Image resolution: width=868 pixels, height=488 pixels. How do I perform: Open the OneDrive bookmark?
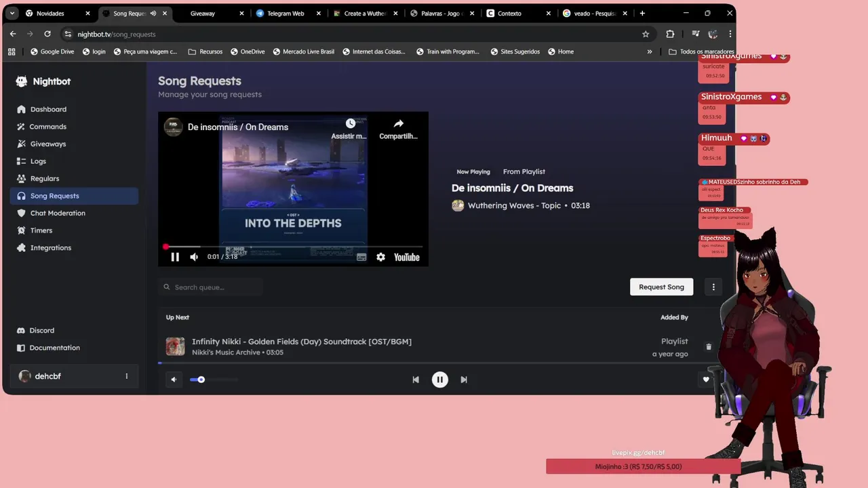tap(248, 52)
